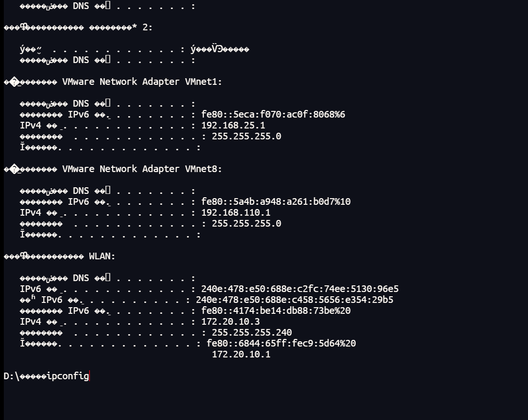
Task: Click VMnet8 IPv4 address 192.168.110.1
Action: 236,213
